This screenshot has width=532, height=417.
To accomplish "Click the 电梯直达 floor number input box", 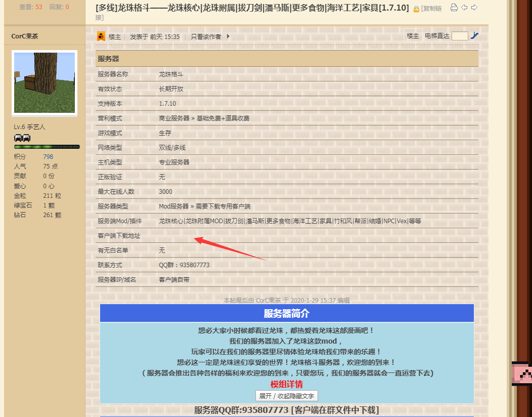I will (460, 35).
